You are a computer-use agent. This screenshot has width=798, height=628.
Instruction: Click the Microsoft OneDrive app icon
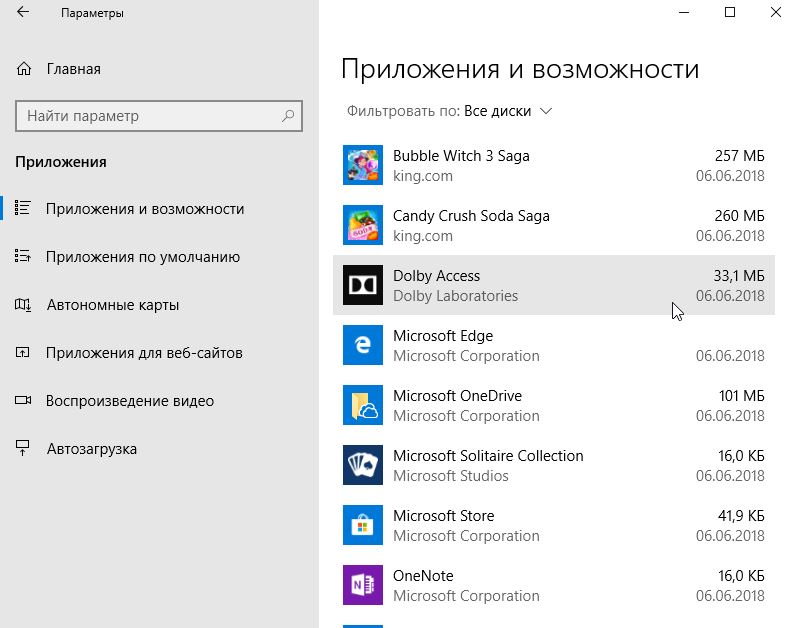[x=363, y=405]
